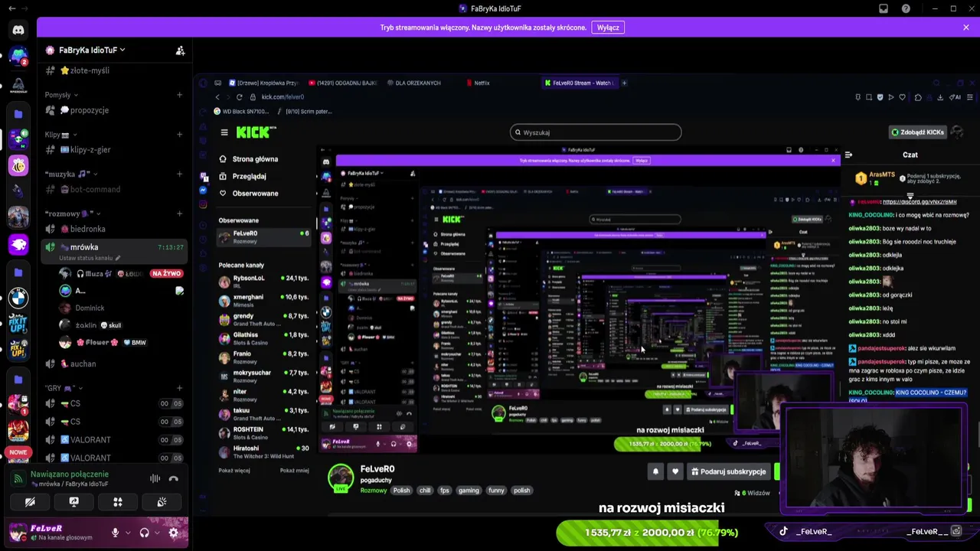Viewport: 980px width, 551px height.
Task: Click Pokaż więcej link
Action: (x=234, y=471)
